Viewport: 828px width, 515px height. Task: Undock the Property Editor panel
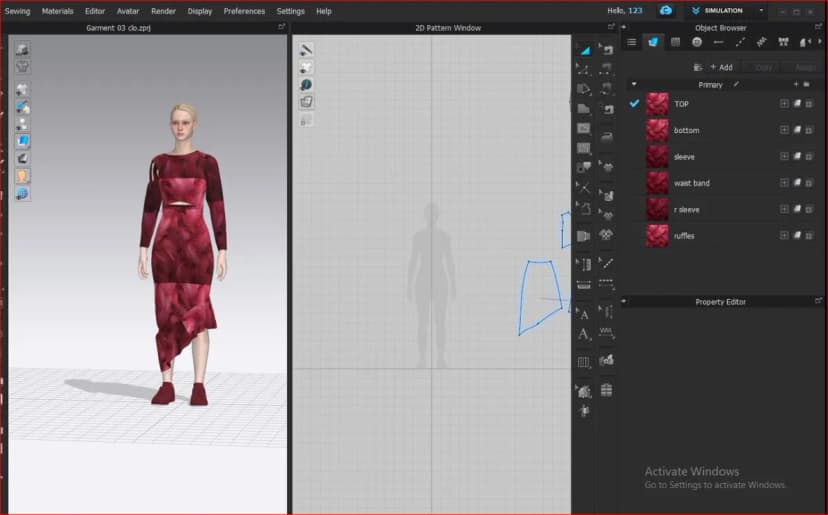818,301
